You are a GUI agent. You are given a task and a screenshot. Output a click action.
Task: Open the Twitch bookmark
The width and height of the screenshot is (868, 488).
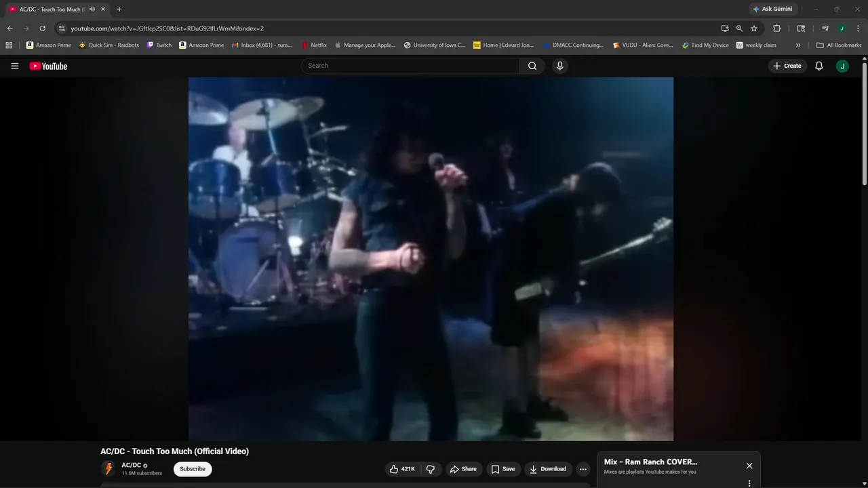click(159, 45)
